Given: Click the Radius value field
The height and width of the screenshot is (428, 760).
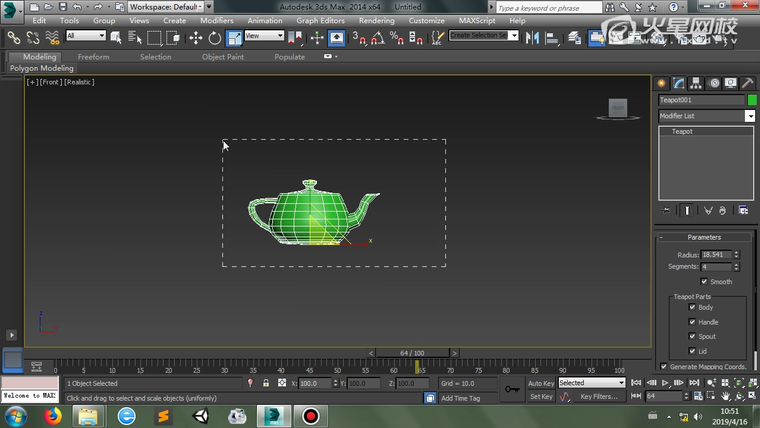Looking at the screenshot, I should [x=714, y=255].
